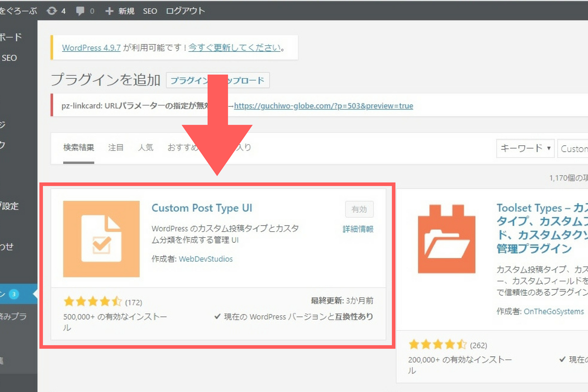Open 詳細情報 for Custom Post Type UI

coord(358,229)
